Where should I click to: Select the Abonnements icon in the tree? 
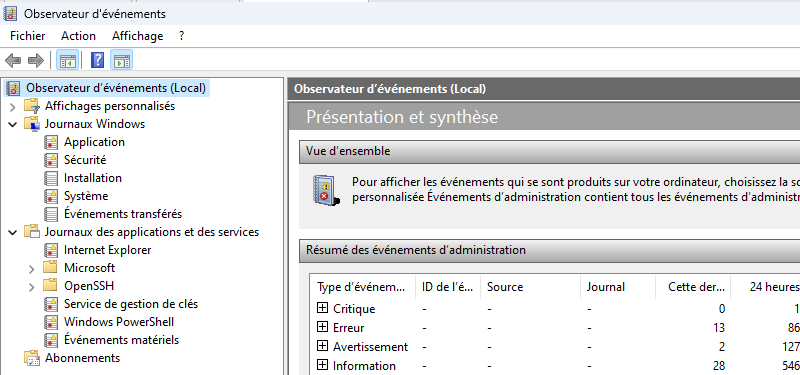pos(32,358)
